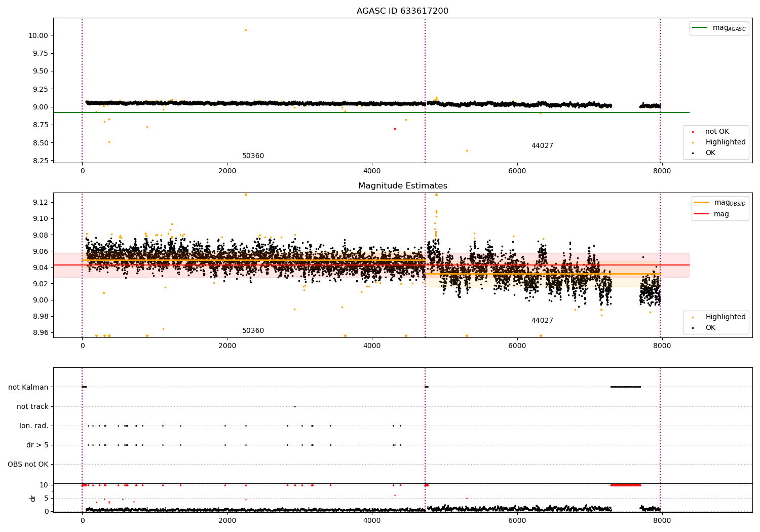Viewport: 760px width, 532px height.
Task: Click the 8.75 y-axis tick label
Action: (x=40, y=125)
